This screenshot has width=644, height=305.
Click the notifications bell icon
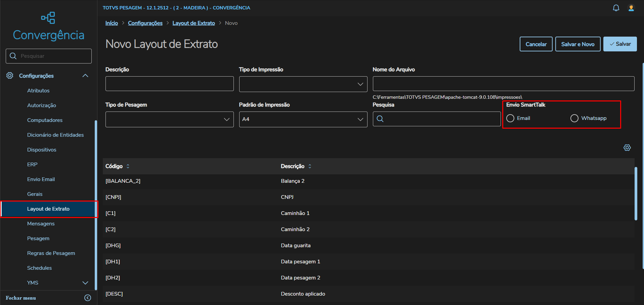tap(616, 8)
